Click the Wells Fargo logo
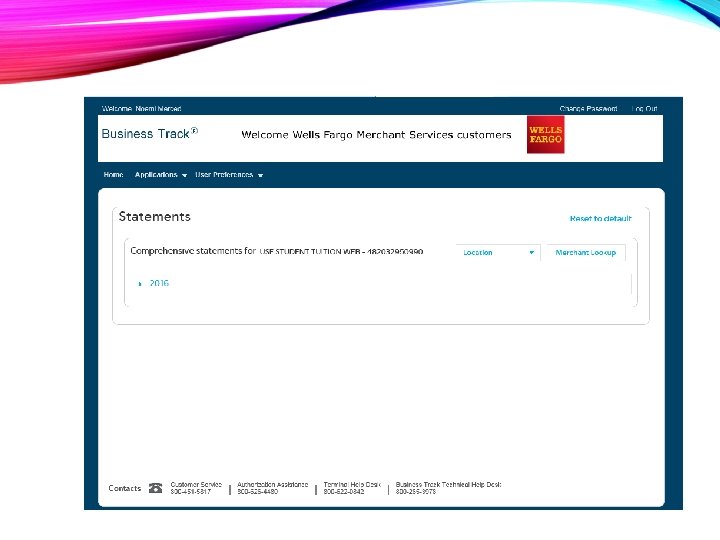 click(546, 135)
